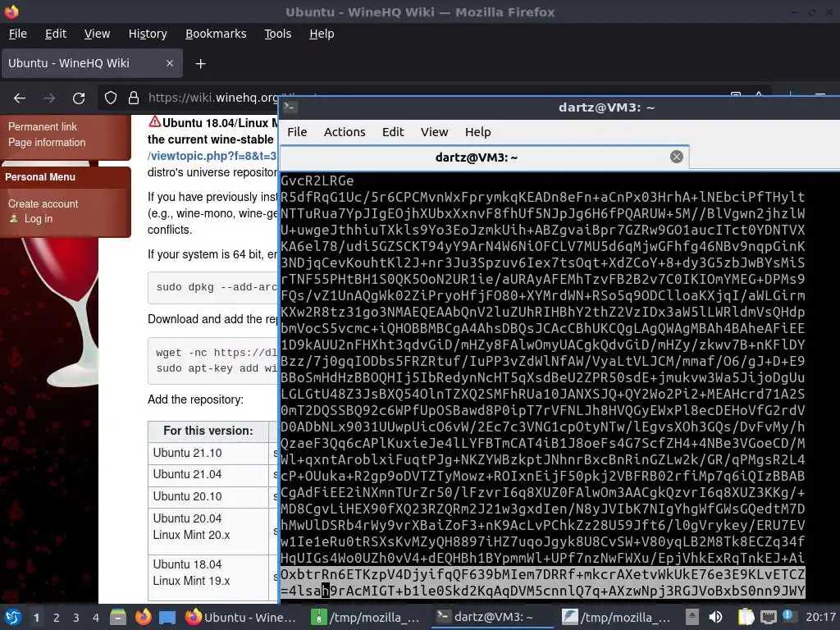Open Firefox Tools menu
Screen dimensions: 840x630
277,34
